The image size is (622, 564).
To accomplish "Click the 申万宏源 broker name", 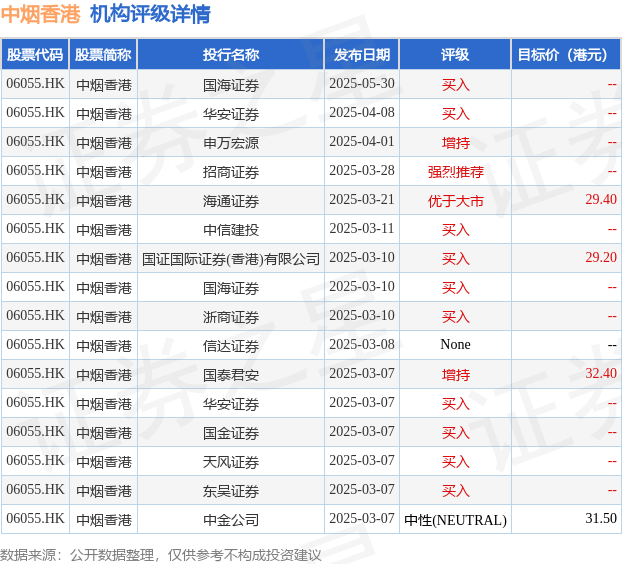I will (231, 142).
